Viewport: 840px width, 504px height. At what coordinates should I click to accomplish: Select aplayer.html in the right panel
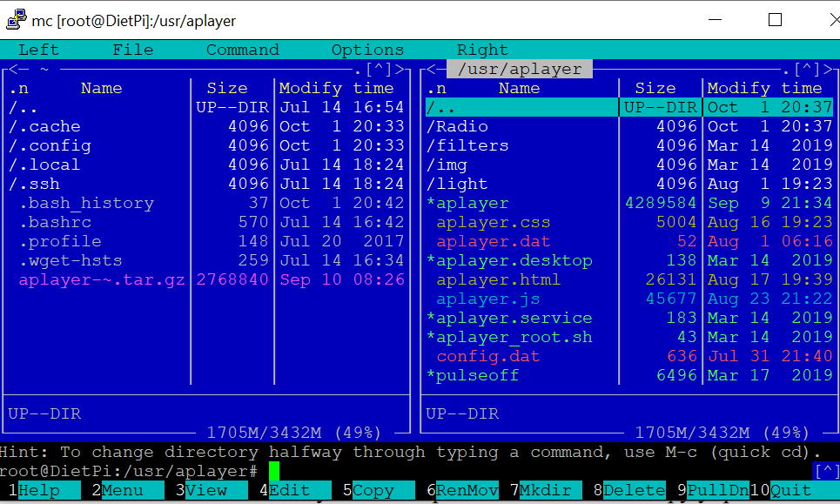click(x=498, y=279)
